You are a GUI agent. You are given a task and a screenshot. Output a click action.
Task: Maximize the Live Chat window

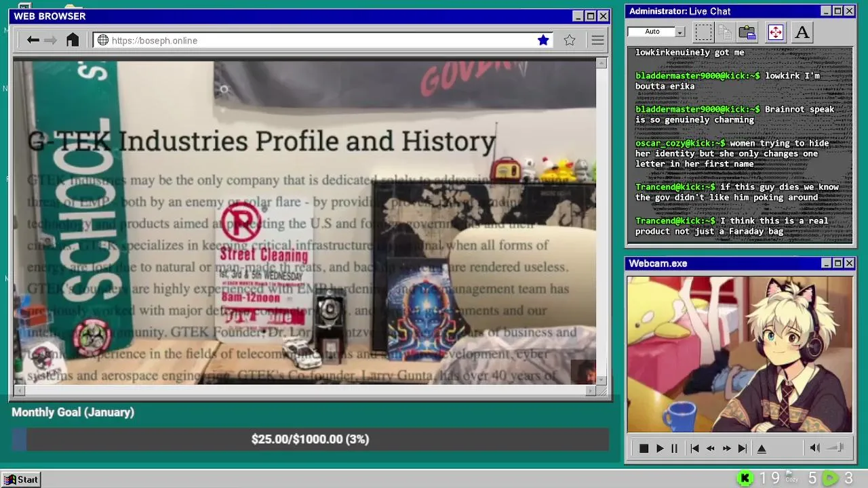click(x=837, y=11)
